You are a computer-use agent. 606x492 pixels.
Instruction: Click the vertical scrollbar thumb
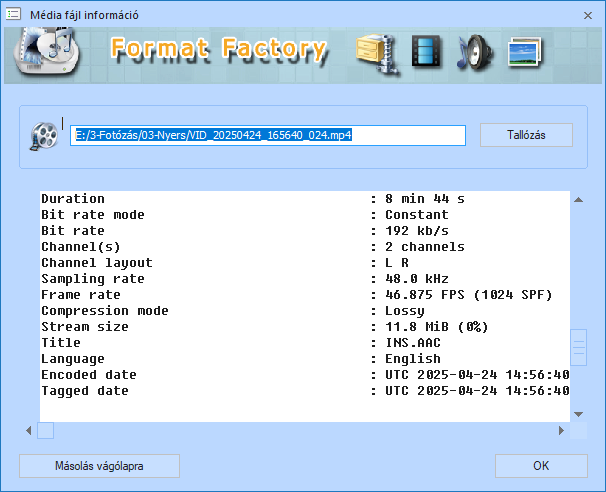tap(579, 347)
